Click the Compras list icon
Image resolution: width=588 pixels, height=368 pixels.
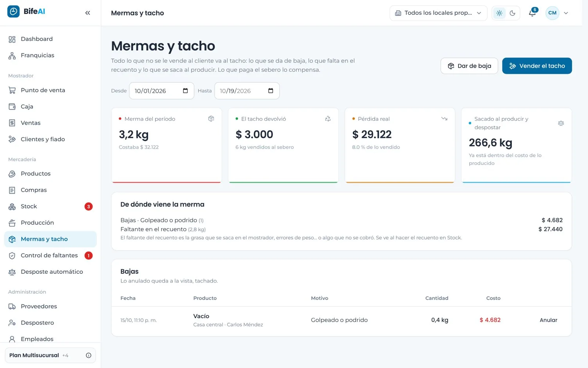click(x=12, y=190)
